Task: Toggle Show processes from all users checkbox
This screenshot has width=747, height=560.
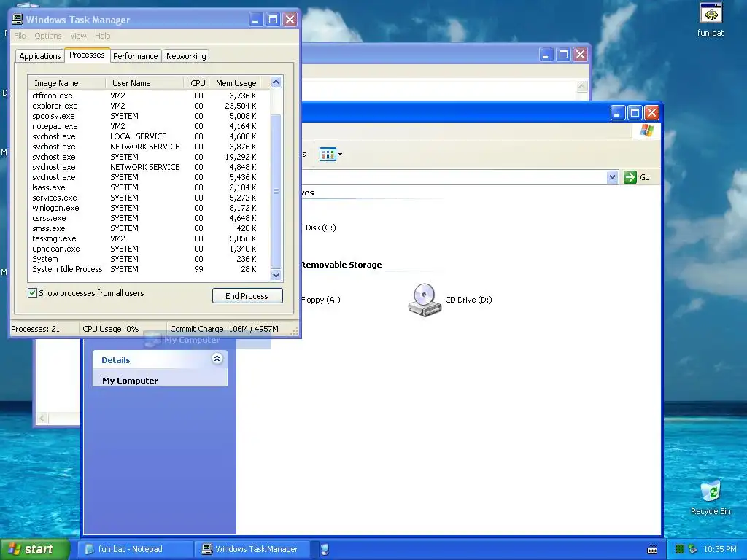Action: tap(32, 293)
